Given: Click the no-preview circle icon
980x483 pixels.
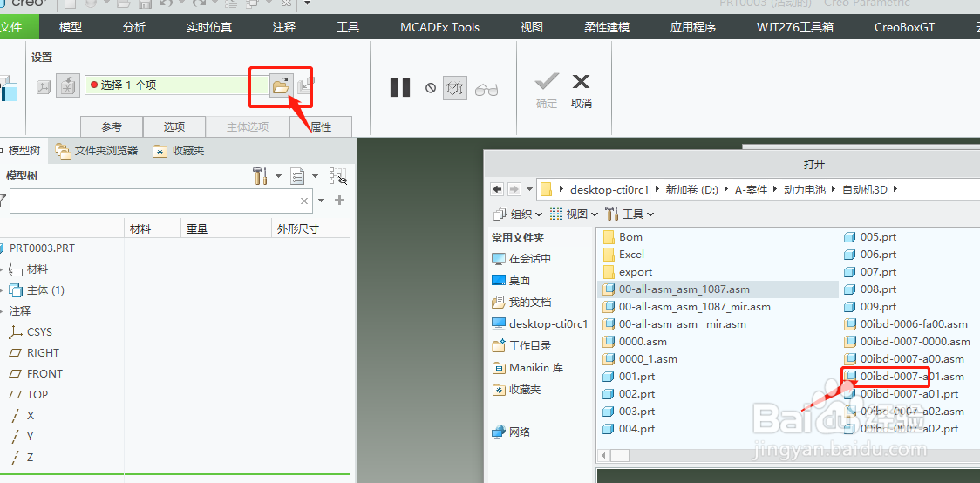Looking at the screenshot, I should tap(431, 88).
